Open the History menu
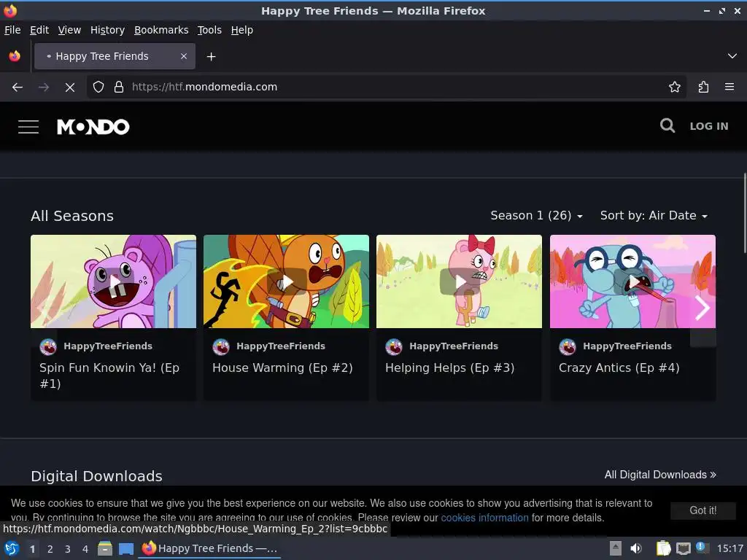The height and width of the screenshot is (560, 747). tap(107, 30)
